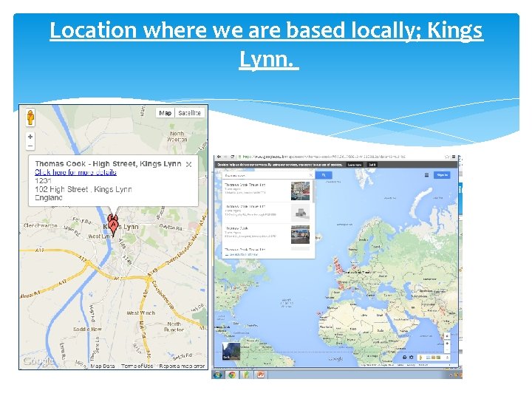Zoom in on the world map

(447, 344)
